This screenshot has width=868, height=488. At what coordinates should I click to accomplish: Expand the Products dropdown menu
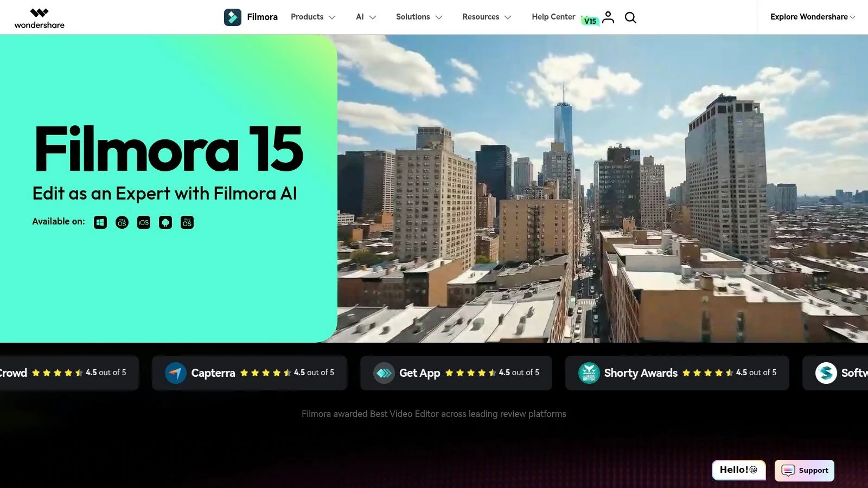click(313, 17)
